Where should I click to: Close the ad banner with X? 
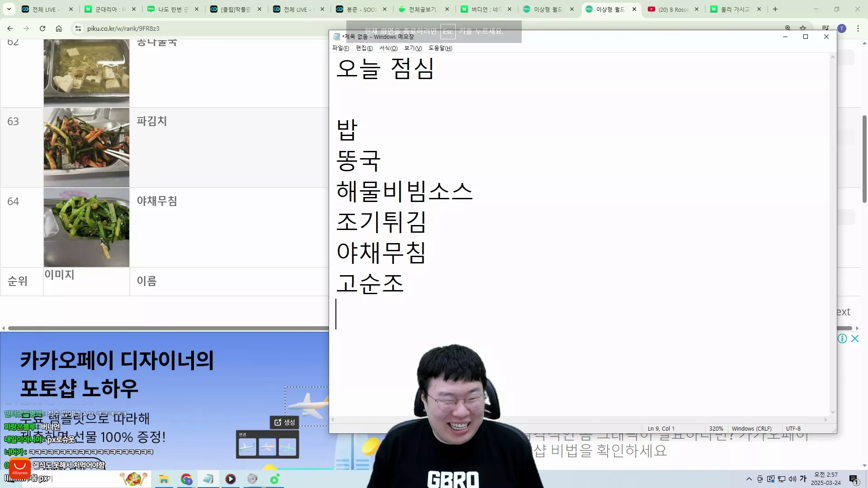(x=855, y=338)
